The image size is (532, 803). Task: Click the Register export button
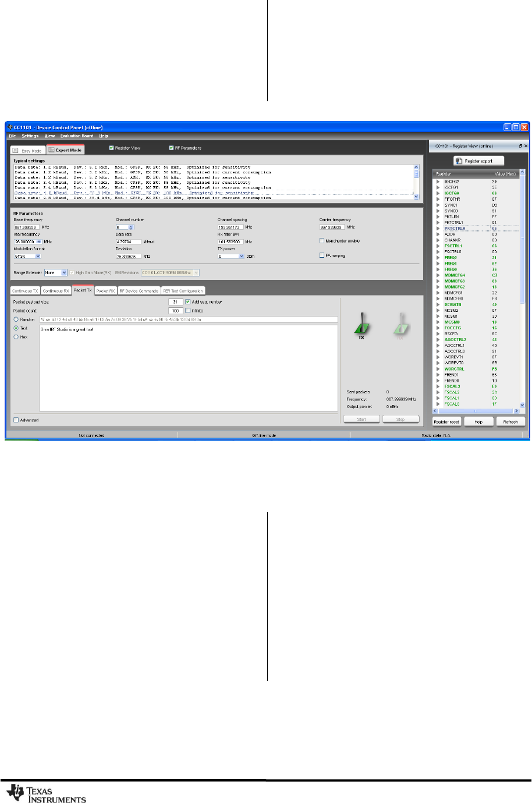pos(478,161)
